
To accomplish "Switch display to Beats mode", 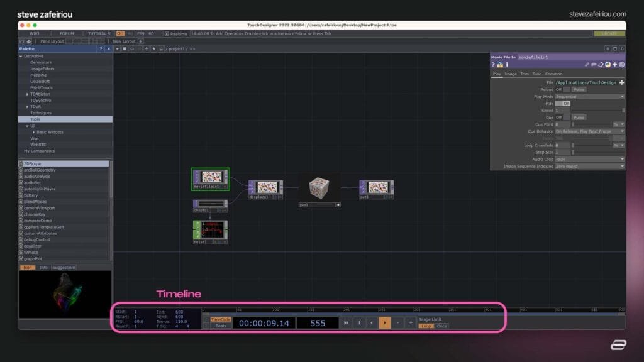I will point(221,326).
